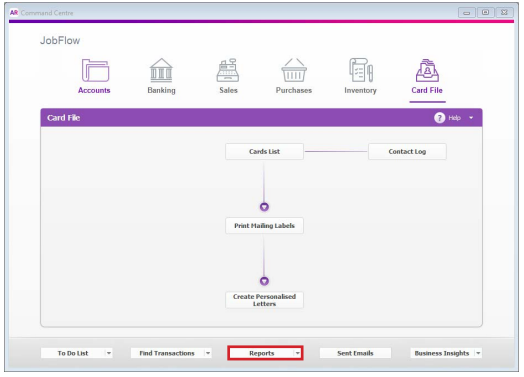Click Create Personalised Letters
Screen dimensions: 524x377
click(264, 300)
